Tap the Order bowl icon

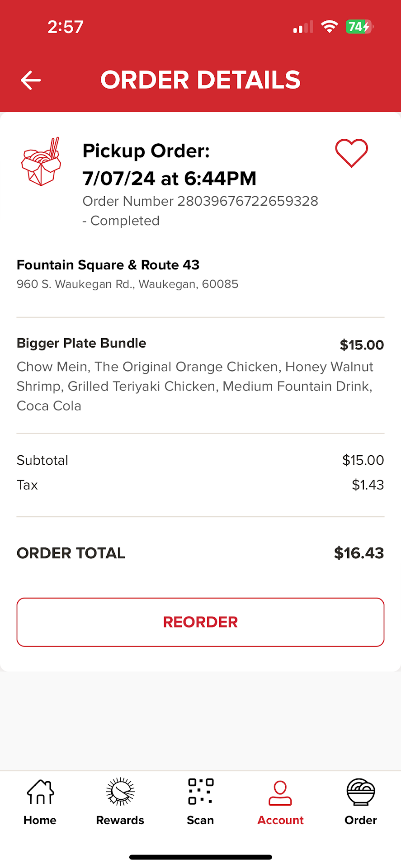(x=360, y=792)
